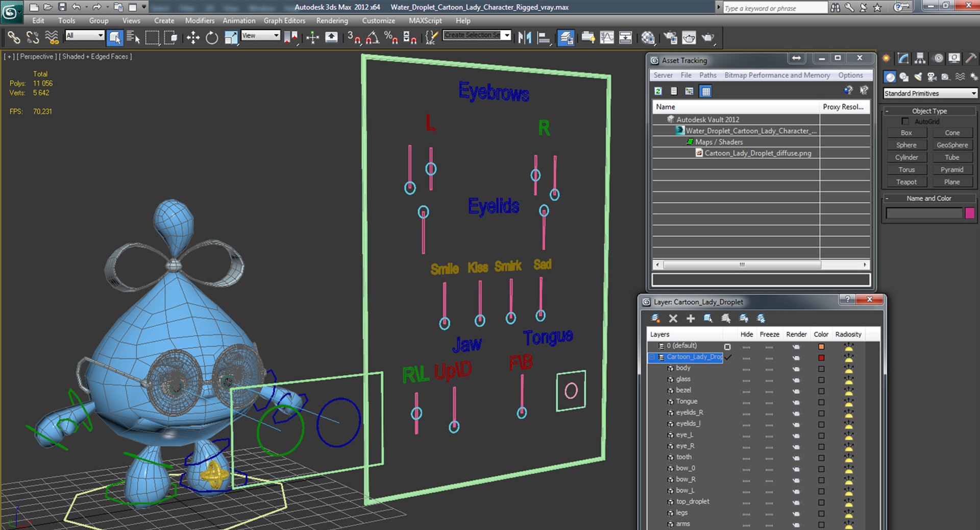Viewport: 980px width, 530px height.
Task: Open the View reference coordinate dropdown
Action: tap(261, 35)
